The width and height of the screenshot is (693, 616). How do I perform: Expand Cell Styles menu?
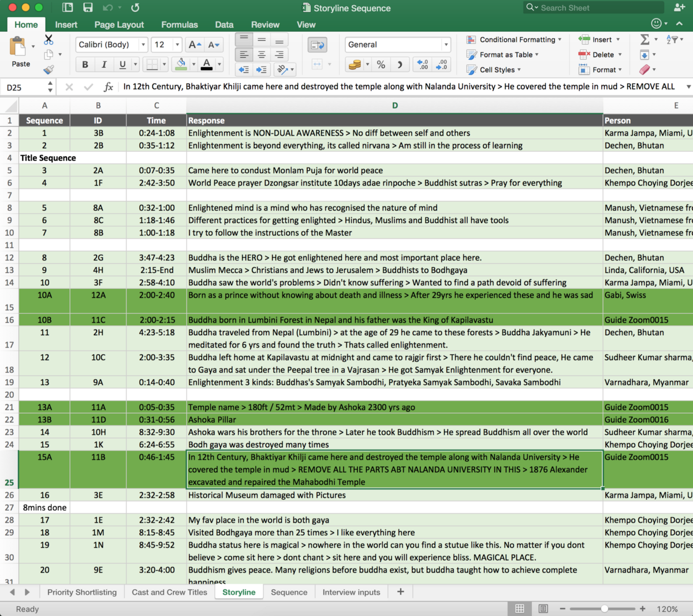(494, 69)
